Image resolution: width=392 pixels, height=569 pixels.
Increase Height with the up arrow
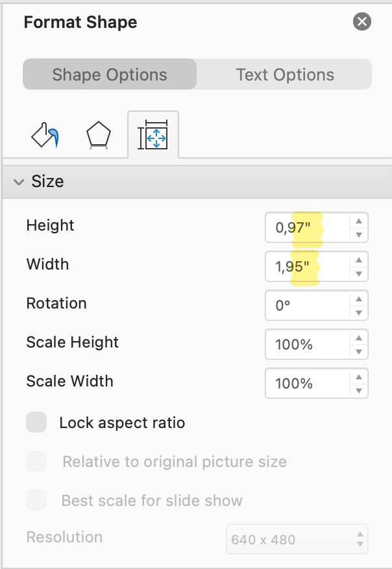coord(359,221)
